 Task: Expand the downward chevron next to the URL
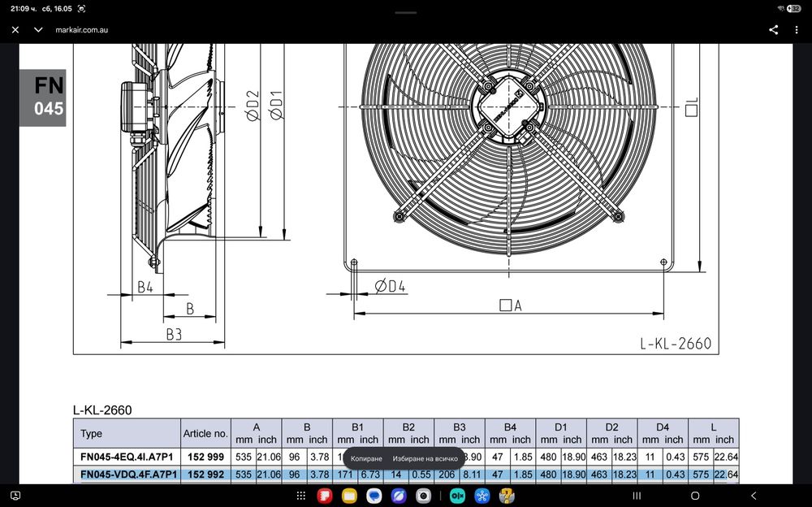click(38, 30)
